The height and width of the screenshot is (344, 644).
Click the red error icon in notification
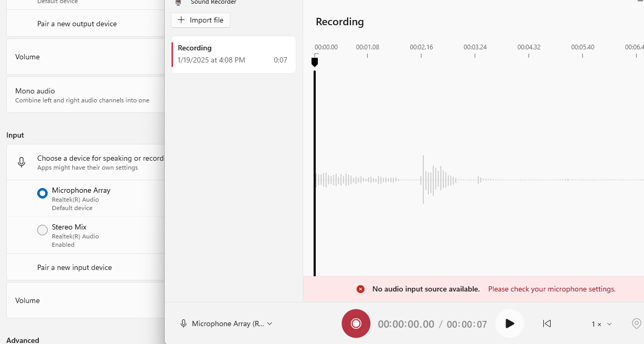pyautogui.click(x=360, y=289)
